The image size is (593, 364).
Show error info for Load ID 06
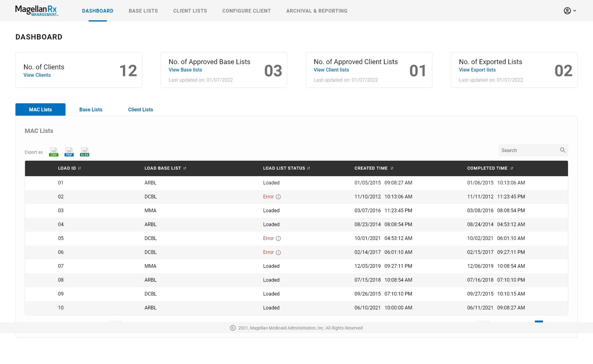tap(278, 253)
